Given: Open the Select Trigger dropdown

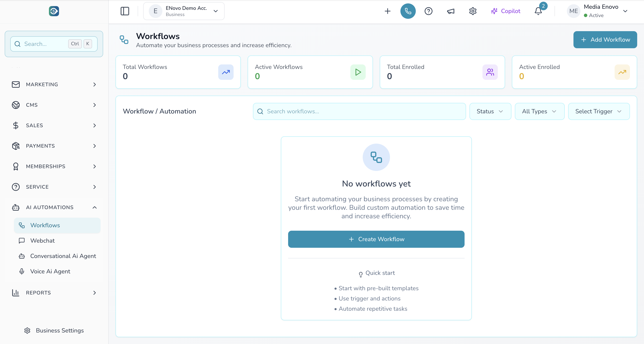Looking at the screenshot, I should pos(599,111).
